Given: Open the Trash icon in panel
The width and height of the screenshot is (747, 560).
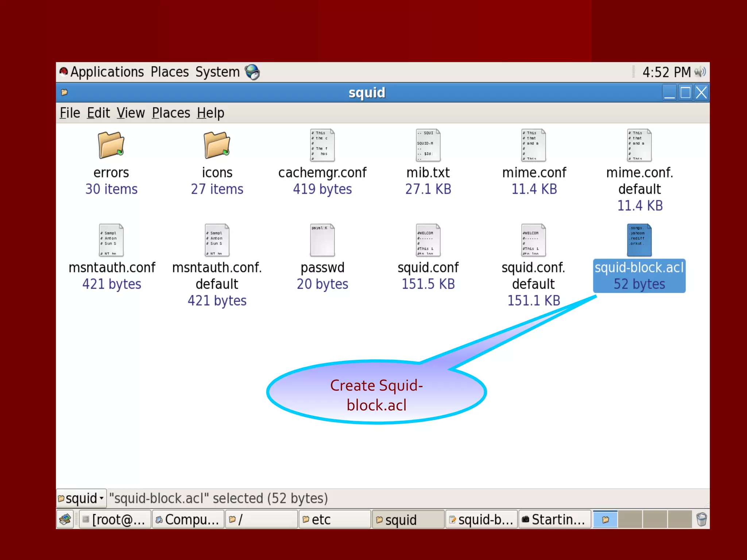Looking at the screenshot, I should click(701, 519).
